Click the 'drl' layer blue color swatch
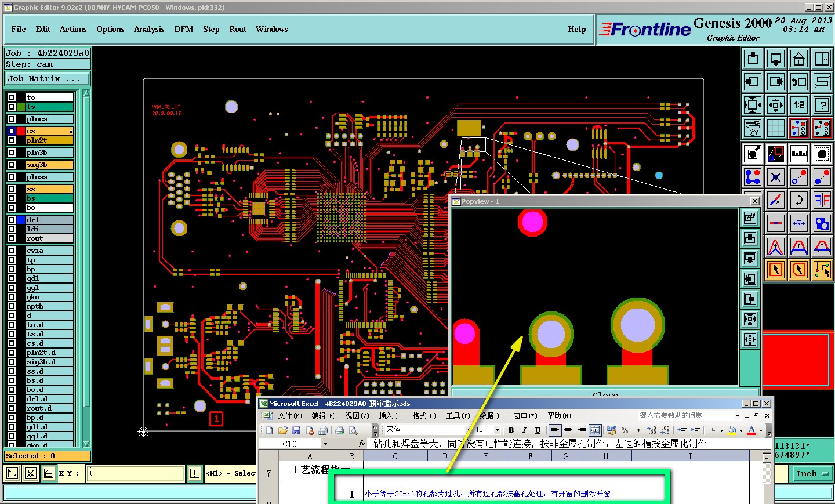The height and width of the screenshot is (504, 835). coord(21,220)
